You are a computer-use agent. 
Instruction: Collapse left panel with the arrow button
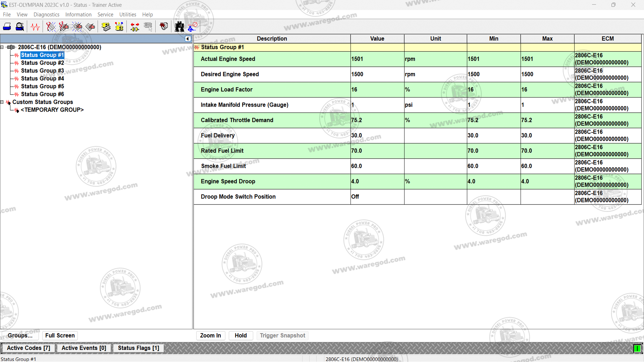(x=188, y=39)
